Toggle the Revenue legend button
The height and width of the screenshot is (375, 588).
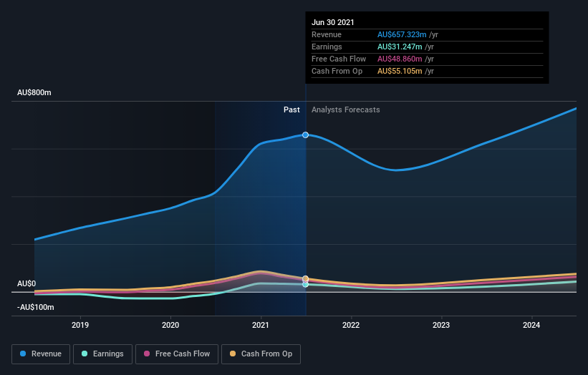(41, 354)
